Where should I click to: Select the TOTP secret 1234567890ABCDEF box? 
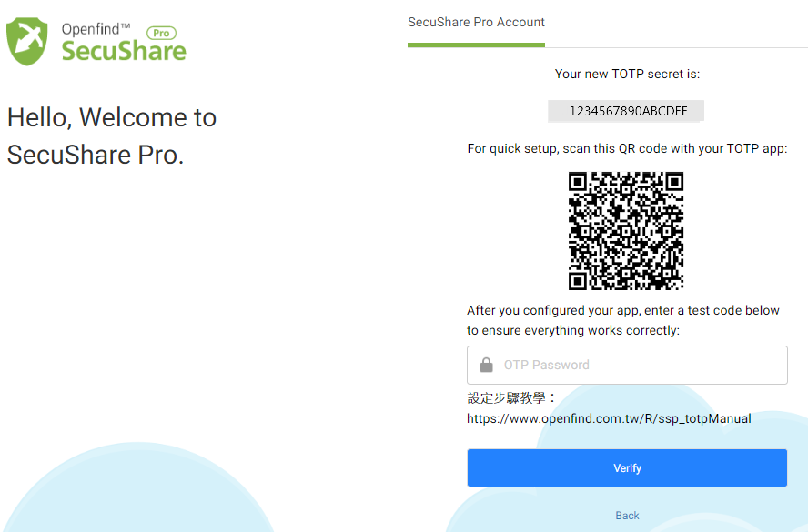tap(625, 111)
